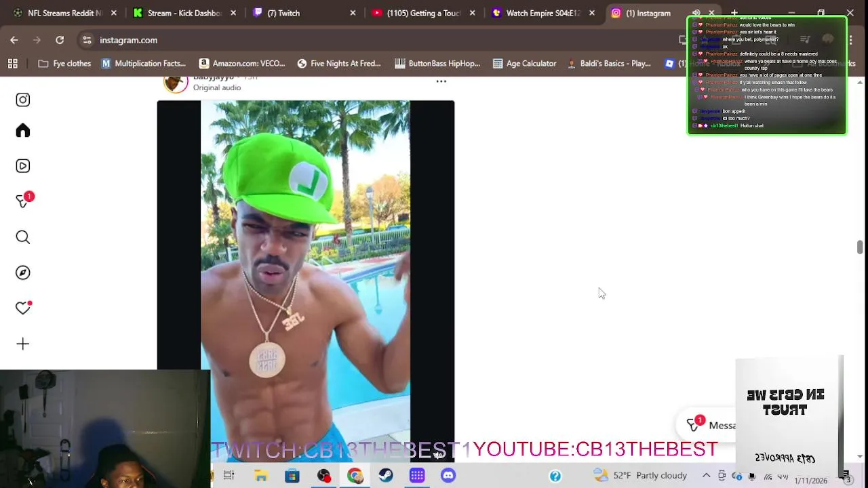Open the red-dot recording app in taskbar
The height and width of the screenshot is (488, 868).
pos(323,475)
